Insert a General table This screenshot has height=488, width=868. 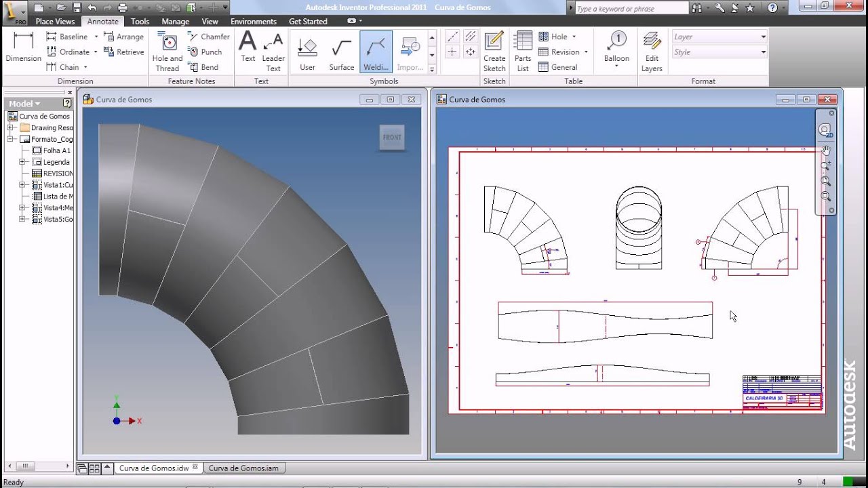coord(558,67)
